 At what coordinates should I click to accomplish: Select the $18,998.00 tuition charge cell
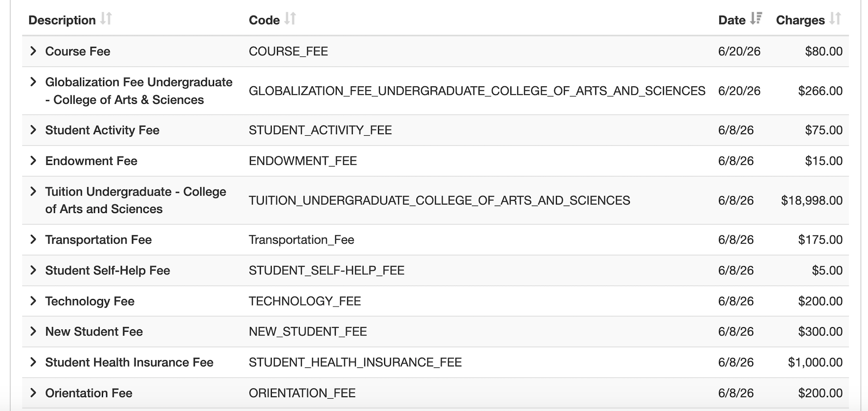tap(812, 200)
